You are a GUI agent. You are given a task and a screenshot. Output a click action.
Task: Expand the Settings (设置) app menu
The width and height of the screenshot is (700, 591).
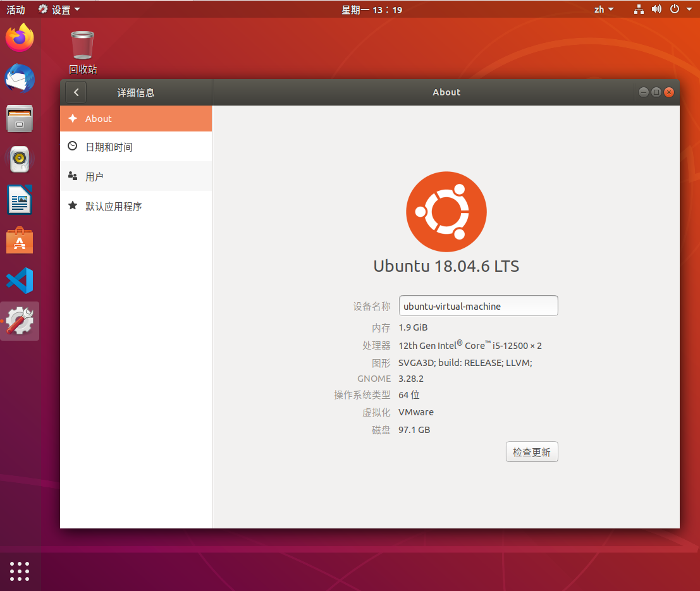click(59, 9)
